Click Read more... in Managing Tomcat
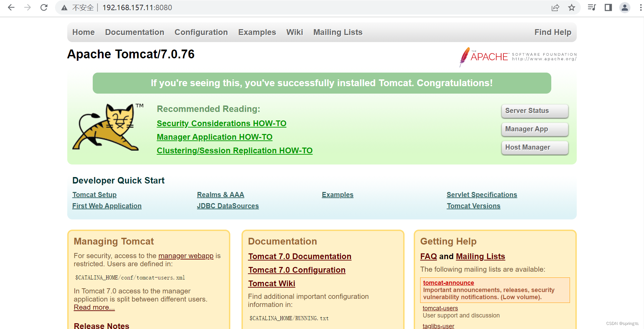This screenshot has width=644, height=329. [94, 307]
